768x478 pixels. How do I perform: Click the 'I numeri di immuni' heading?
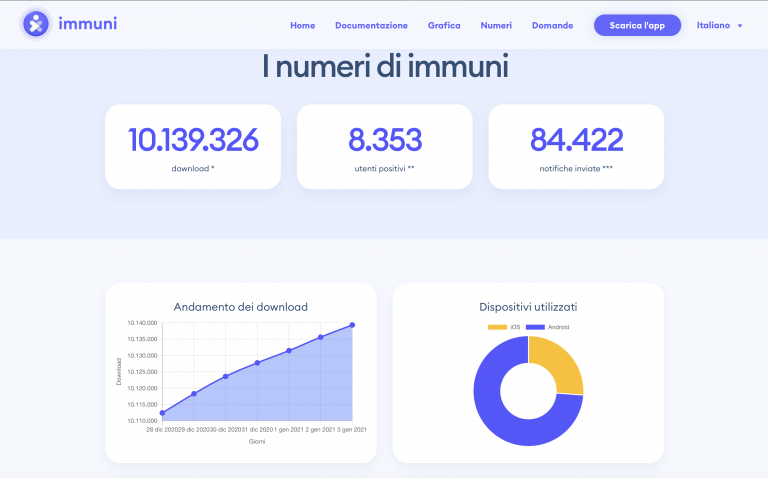(385, 67)
